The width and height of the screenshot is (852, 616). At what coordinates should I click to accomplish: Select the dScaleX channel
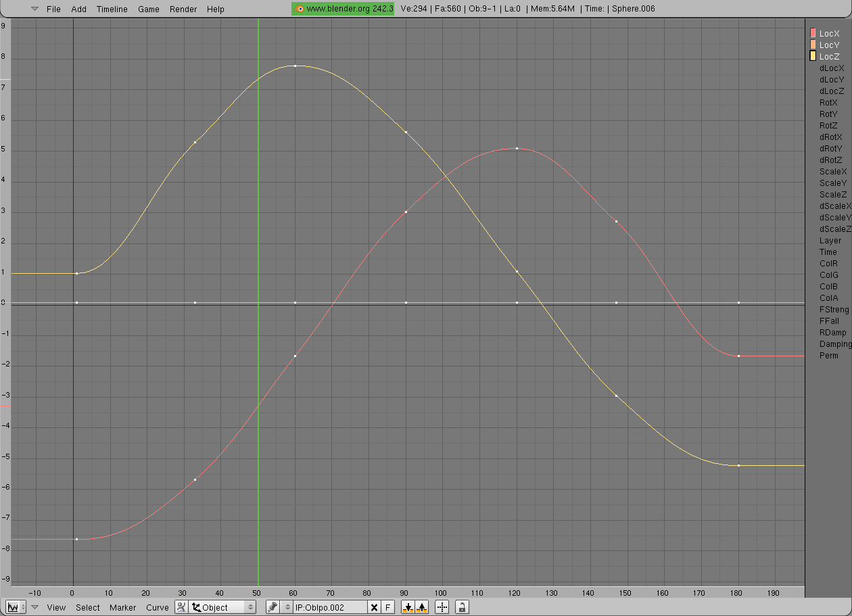pyautogui.click(x=835, y=206)
